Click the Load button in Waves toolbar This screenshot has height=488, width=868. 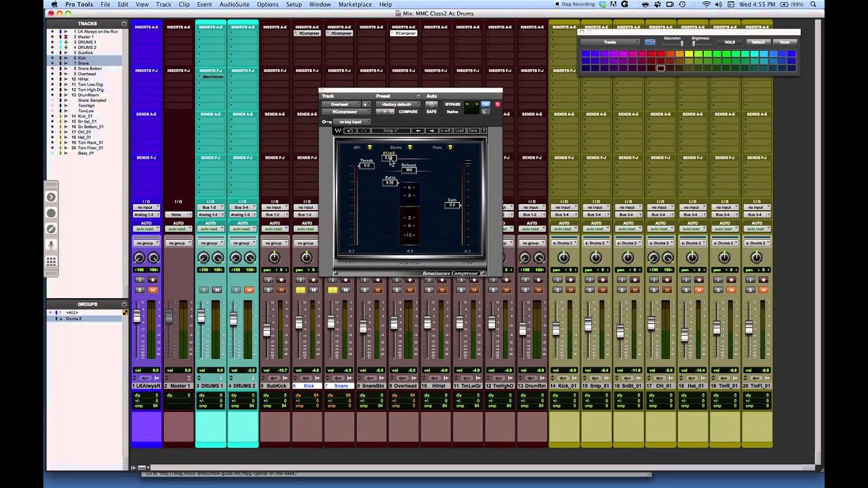click(x=459, y=131)
